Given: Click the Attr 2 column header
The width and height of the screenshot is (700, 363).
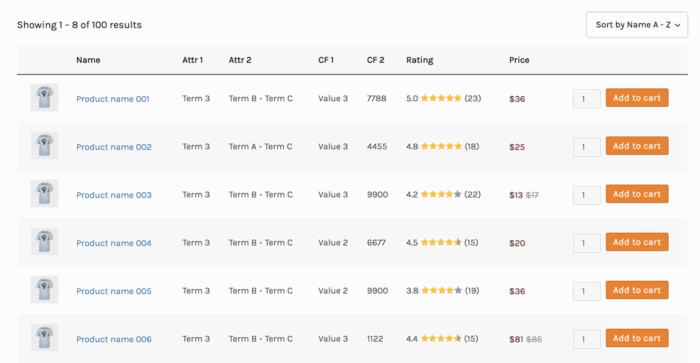Looking at the screenshot, I should click(x=240, y=60).
